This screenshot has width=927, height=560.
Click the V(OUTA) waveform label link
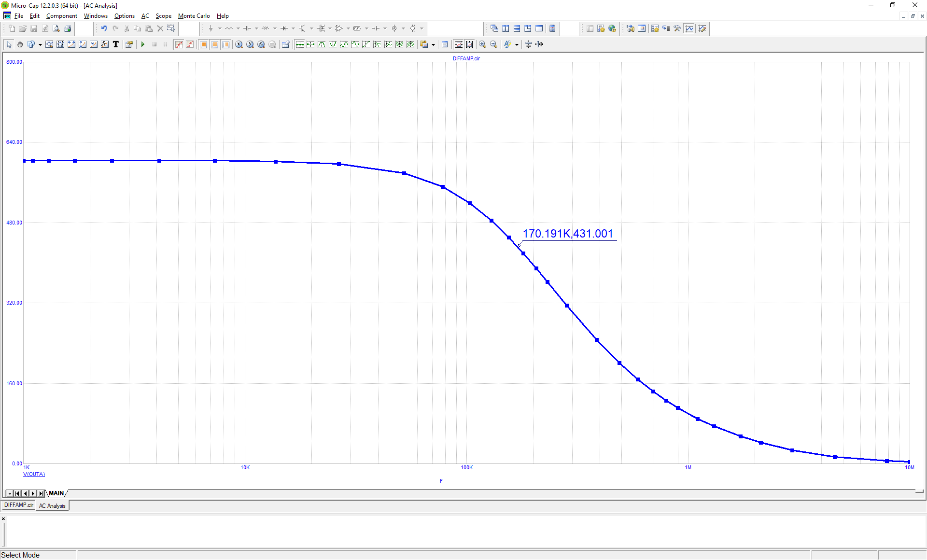click(34, 474)
